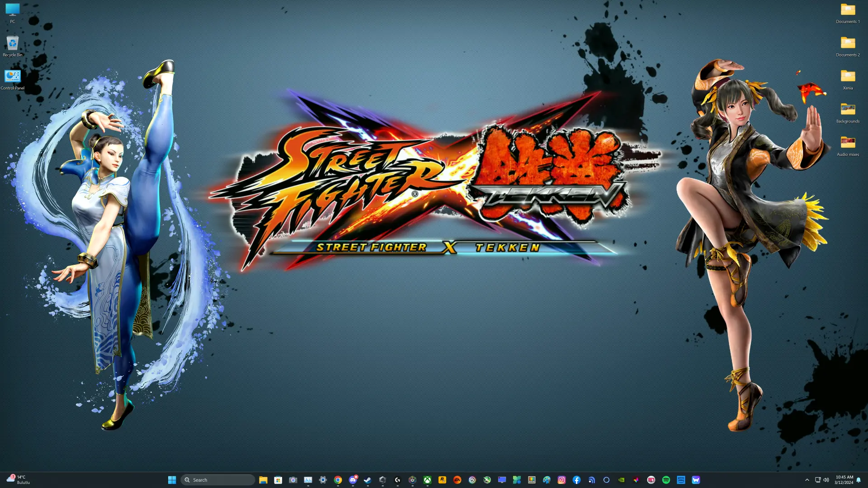Launch the Xbox app

[x=427, y=480]
